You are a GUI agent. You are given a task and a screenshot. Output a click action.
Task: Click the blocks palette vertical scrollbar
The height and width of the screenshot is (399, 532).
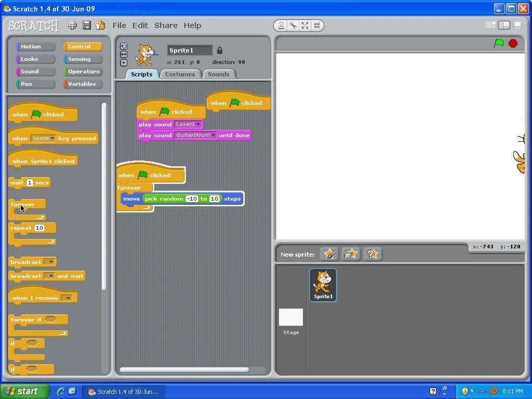104,196
